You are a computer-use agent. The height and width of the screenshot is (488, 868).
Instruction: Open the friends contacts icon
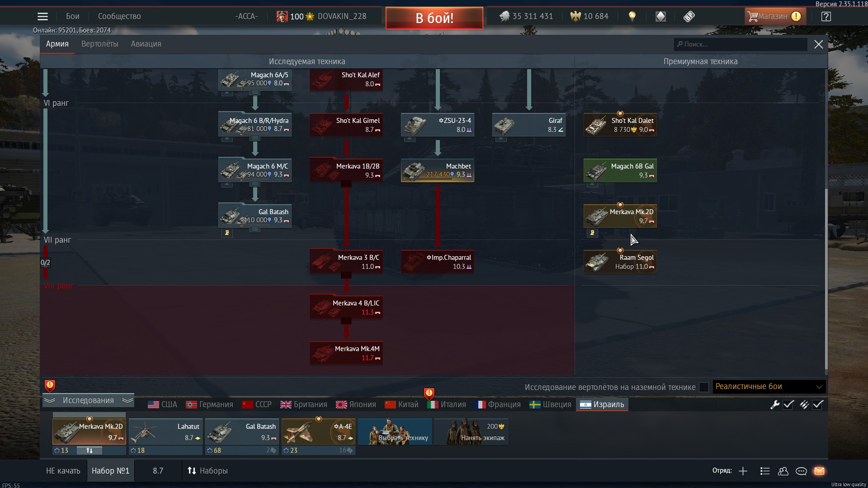coord(783,471)
